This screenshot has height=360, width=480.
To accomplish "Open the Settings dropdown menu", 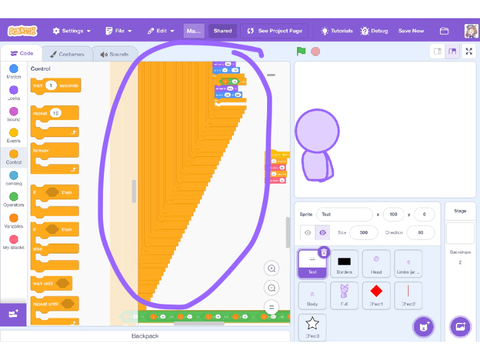I will [71, 31].
